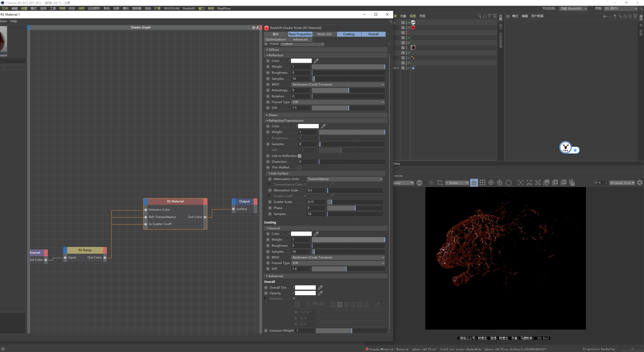The image size is (644, 352).
Task: Expand the Diffuse section
Action: pyautogui.click(x=273, y=50)
